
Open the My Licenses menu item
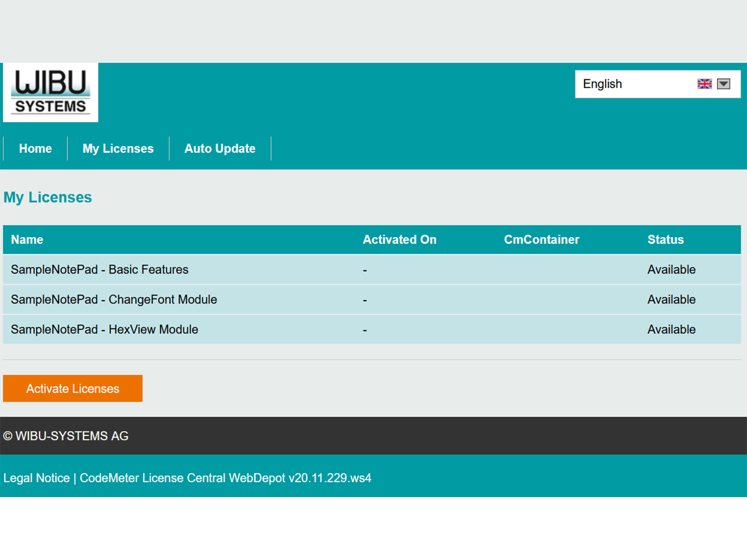coord(118,149)
